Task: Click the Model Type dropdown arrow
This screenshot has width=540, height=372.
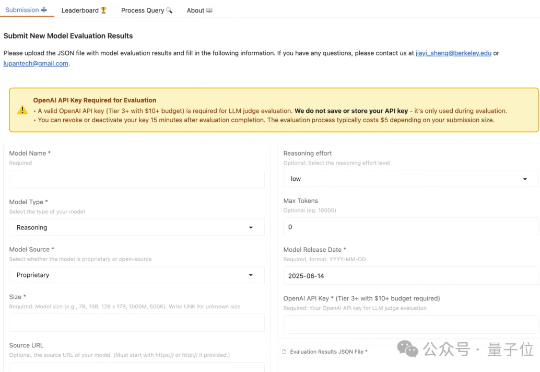Action: (x=251, y=227)
